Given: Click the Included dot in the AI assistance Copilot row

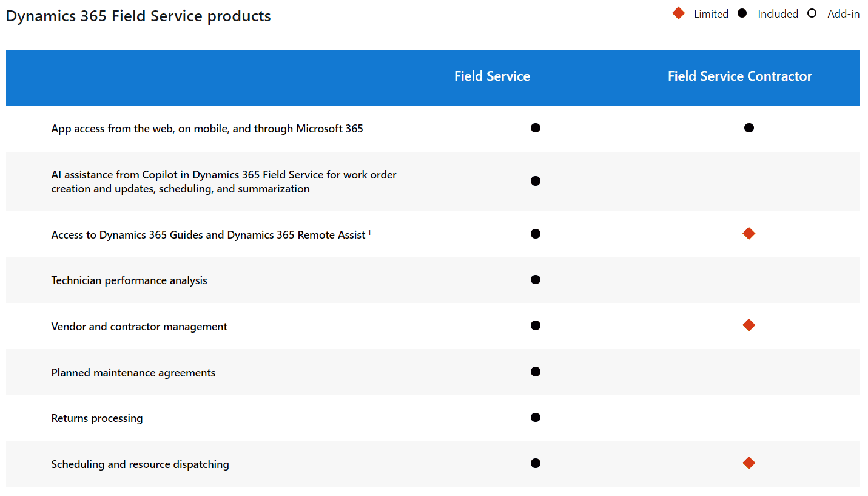Looking at the screenshot, I should 535,181.
